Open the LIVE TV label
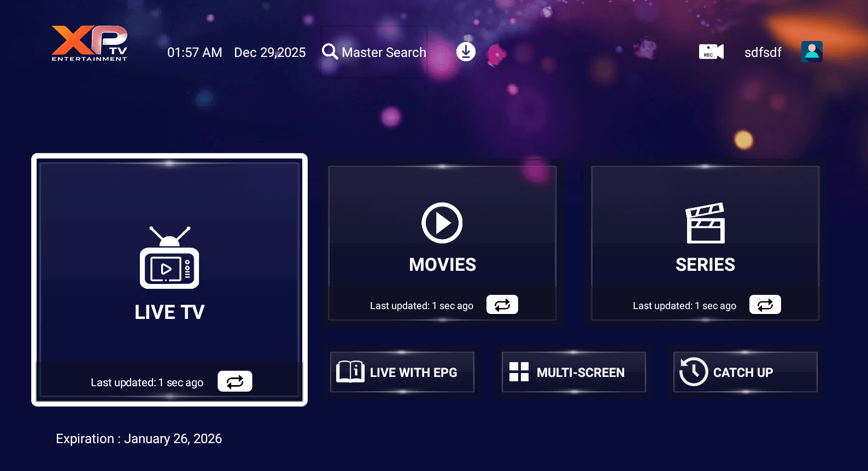Viewport: 868px width, 471px height. (169, 312)
